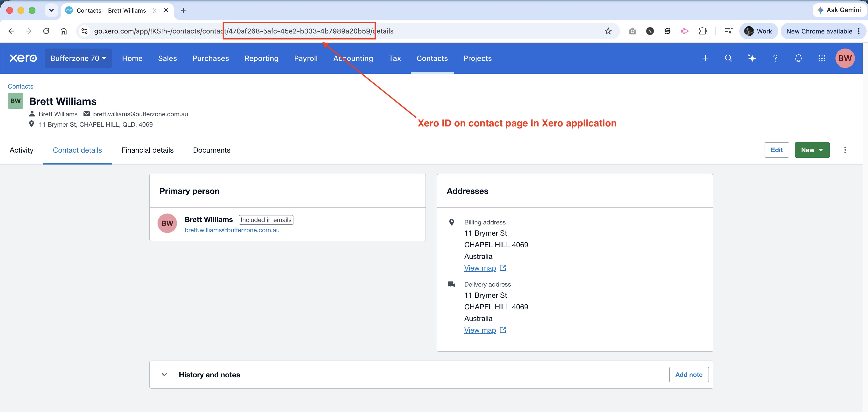
Task: Open the Payroll menu
Action: point(306,58)
